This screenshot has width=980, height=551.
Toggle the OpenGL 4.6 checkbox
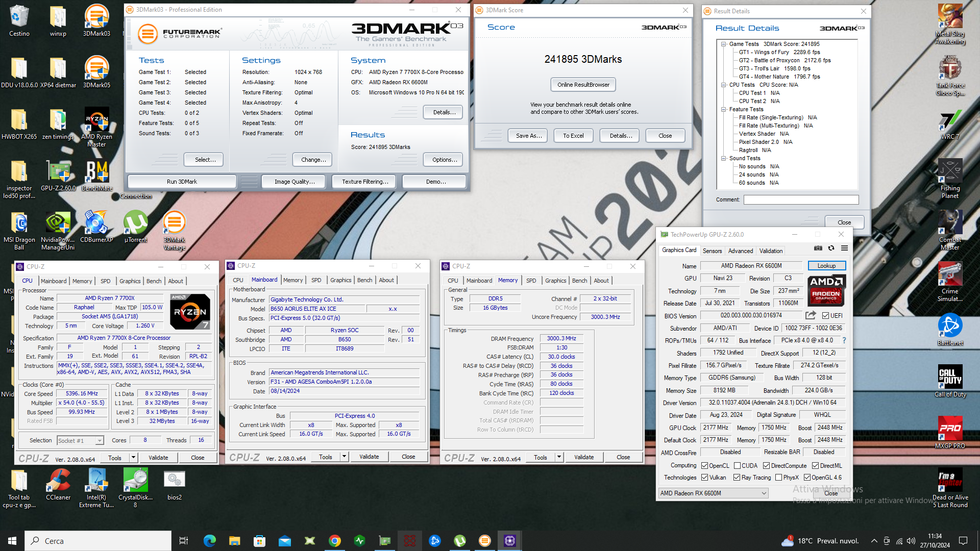[x=807, y=478]
